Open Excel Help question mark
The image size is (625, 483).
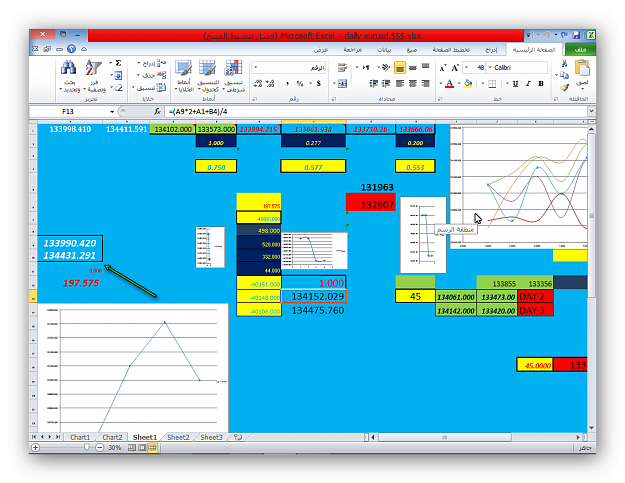pos(71,49)
